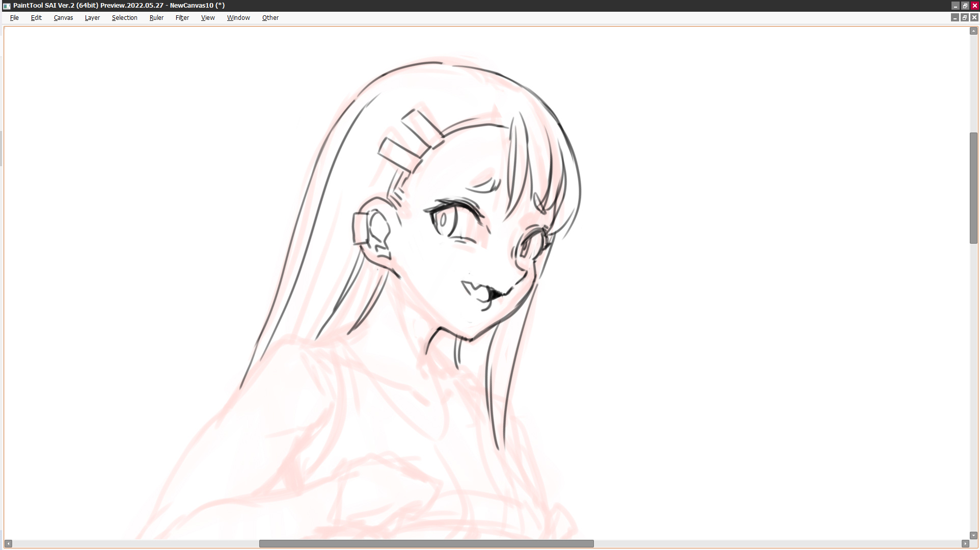
Task: Click the horizontal scrollbar right arrow
Action: coord(965,544)
